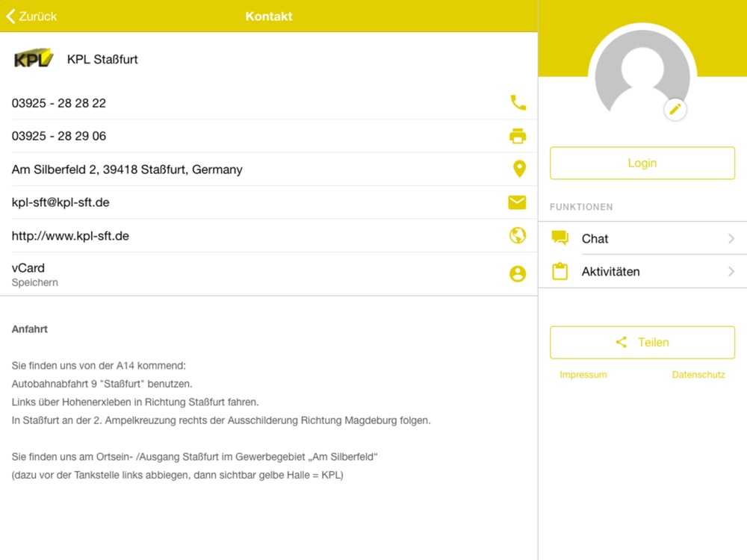Tap the Chat speech bubble icon

[560, 237]
